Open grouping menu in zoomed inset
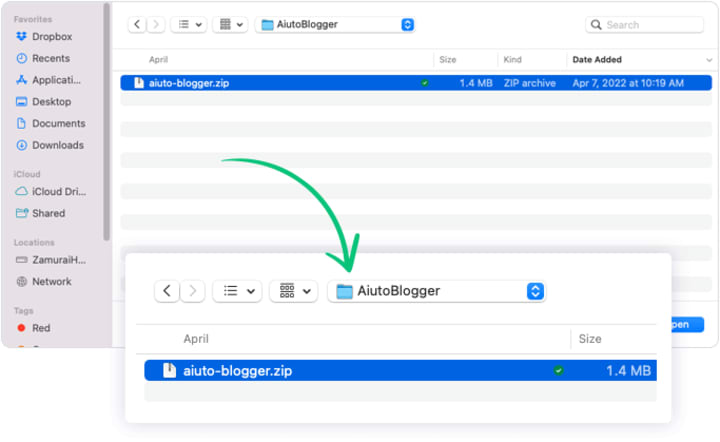 (x=294, y=291)
